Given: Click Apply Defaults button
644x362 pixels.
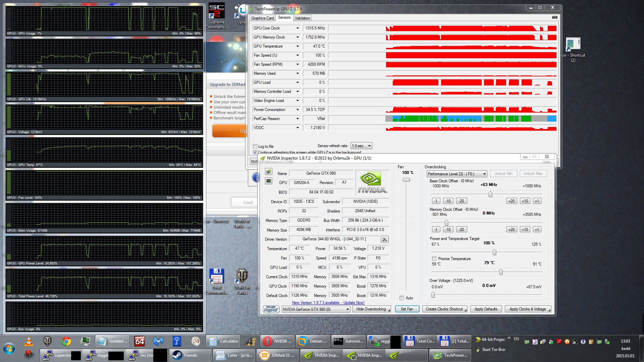Looking at the screenshot, I should click(x=486, y=309).
